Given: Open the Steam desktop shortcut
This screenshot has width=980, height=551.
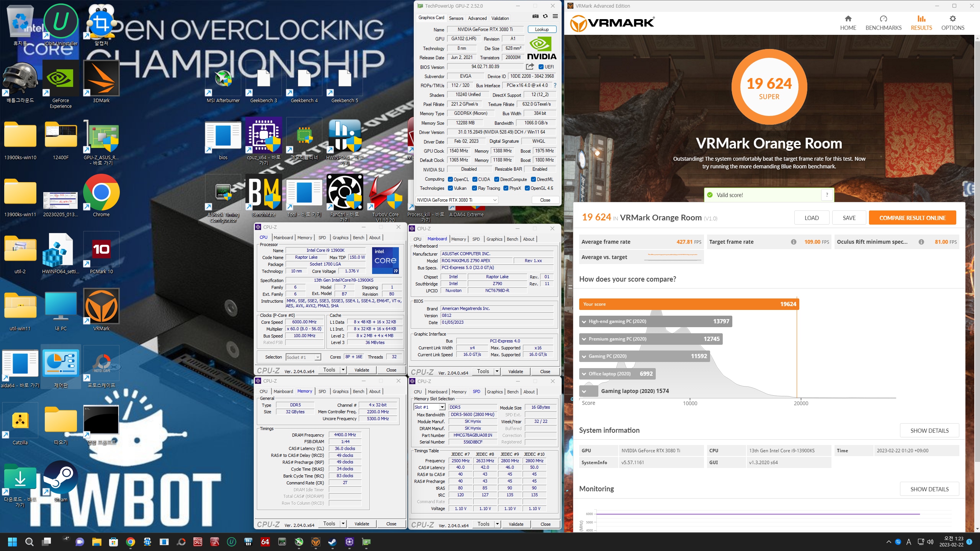Looking at the screenshot, I should point(60,481).
